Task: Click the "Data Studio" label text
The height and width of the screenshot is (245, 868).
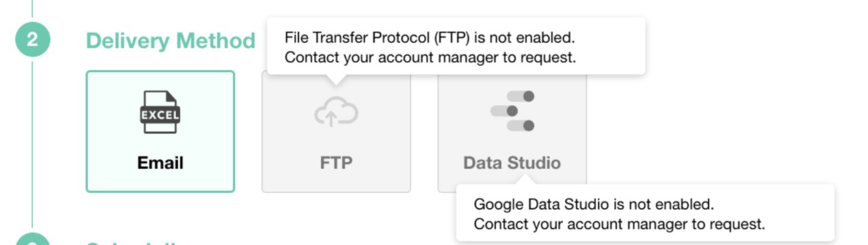Action: click(x=512, y=162)
